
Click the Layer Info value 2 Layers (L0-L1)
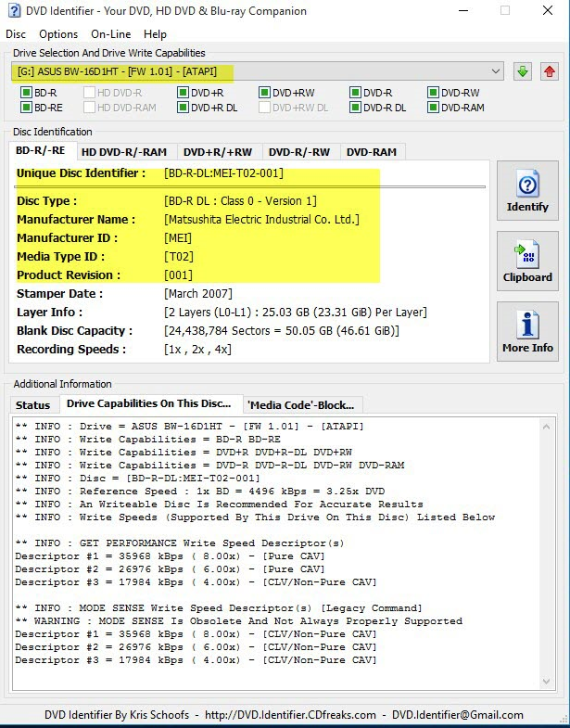point(296,313)
